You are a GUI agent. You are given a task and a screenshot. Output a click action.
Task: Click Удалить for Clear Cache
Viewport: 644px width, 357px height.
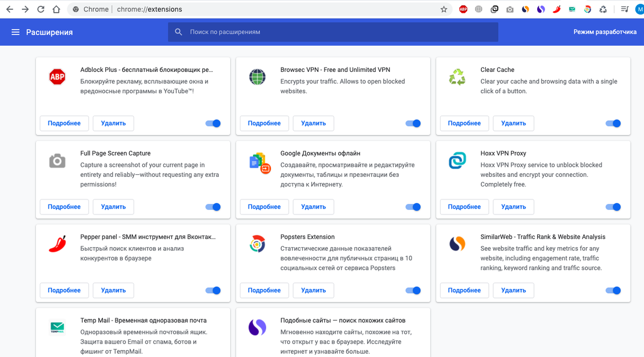[514, 123]
